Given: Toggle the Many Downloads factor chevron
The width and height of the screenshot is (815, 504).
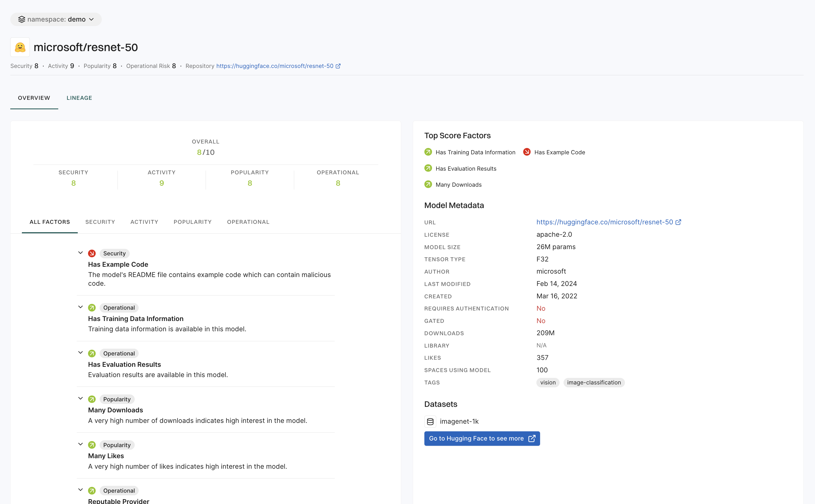Looking at the screenshot, I should (x=80, y=398).
